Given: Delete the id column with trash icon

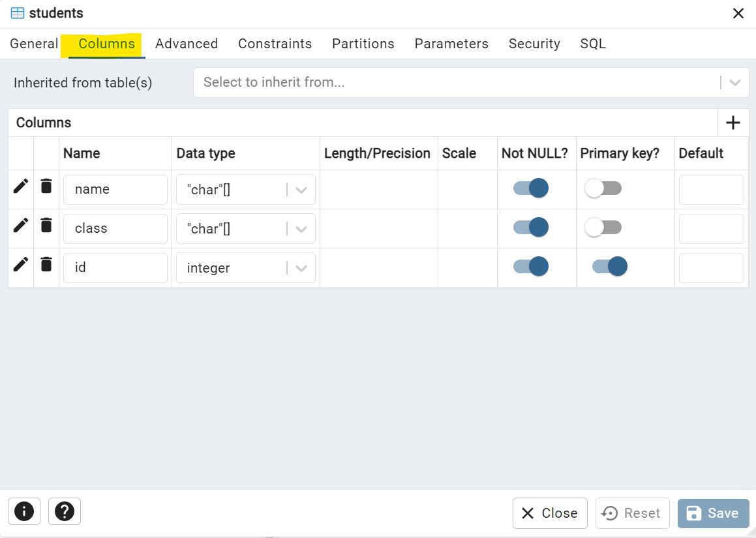Looking at the screenshot, I should pyautogui.click(x=46, y=264).
